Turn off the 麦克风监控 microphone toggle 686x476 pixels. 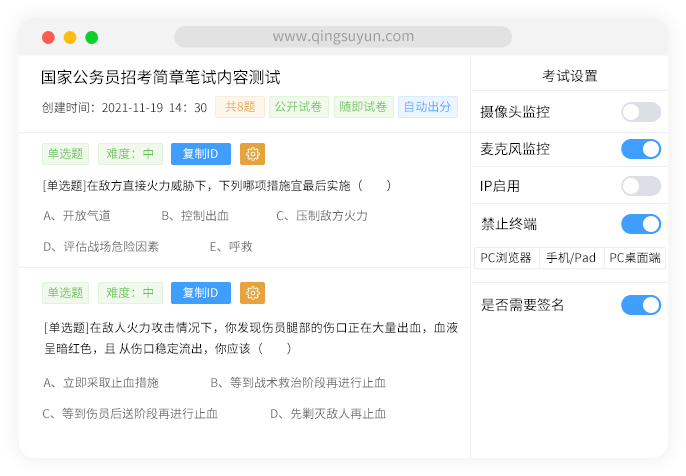click(x=641, y=149)
